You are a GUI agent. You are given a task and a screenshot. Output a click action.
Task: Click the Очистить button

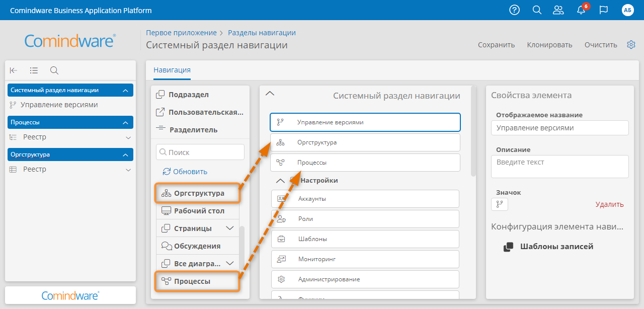(x=601, y=45)
